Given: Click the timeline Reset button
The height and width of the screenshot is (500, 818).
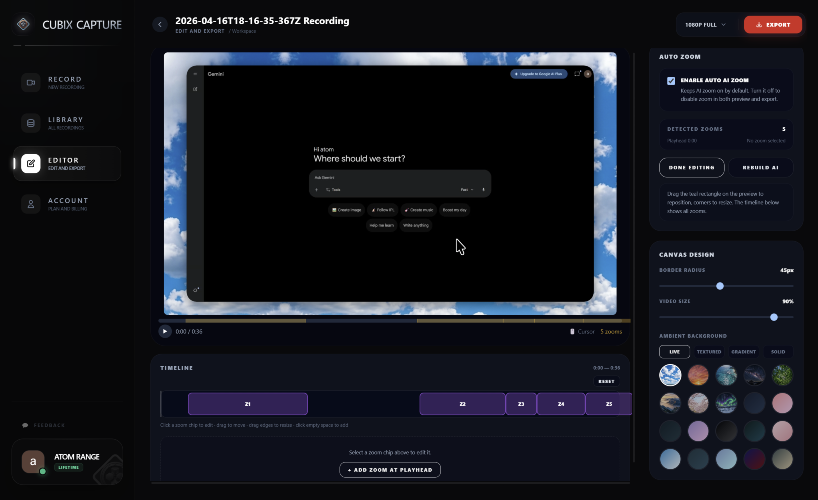Looking at the screenshot, I should point(606,382).
